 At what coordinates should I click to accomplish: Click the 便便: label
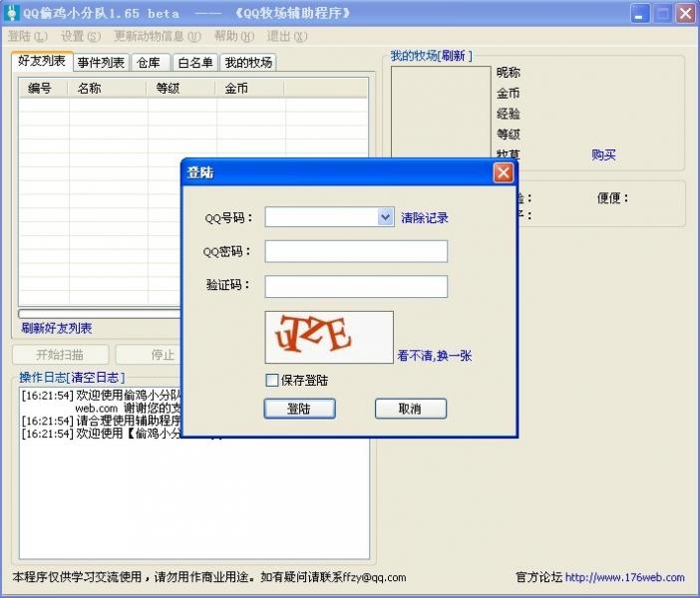tap(612, 197)
